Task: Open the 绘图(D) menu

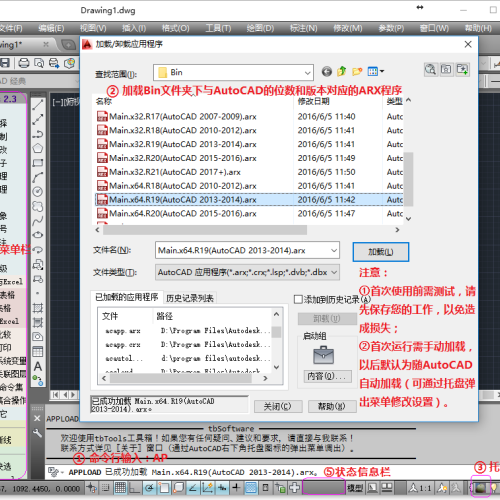Action: tap(260, 28)
